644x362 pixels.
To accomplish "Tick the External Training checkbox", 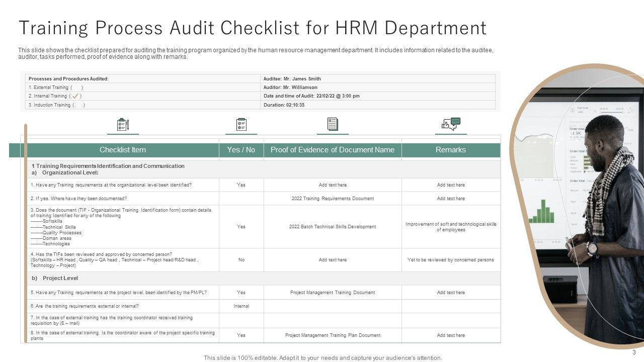I will [x=77, y=87].
